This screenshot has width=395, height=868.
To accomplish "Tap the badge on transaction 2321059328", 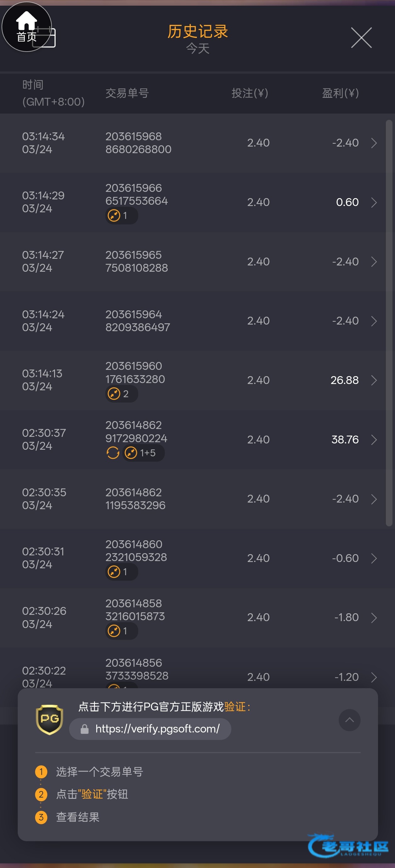I will pos(121,572).
